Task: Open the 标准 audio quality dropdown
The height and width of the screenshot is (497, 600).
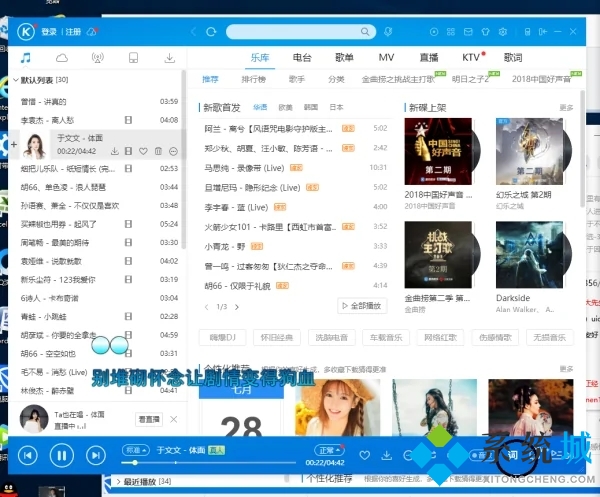Action: 134,450
